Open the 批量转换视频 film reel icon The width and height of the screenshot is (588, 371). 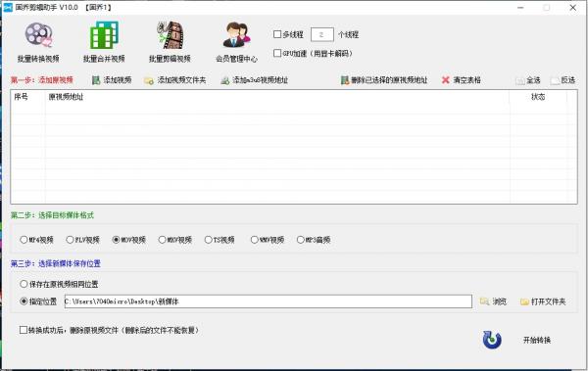click(38, 35)
